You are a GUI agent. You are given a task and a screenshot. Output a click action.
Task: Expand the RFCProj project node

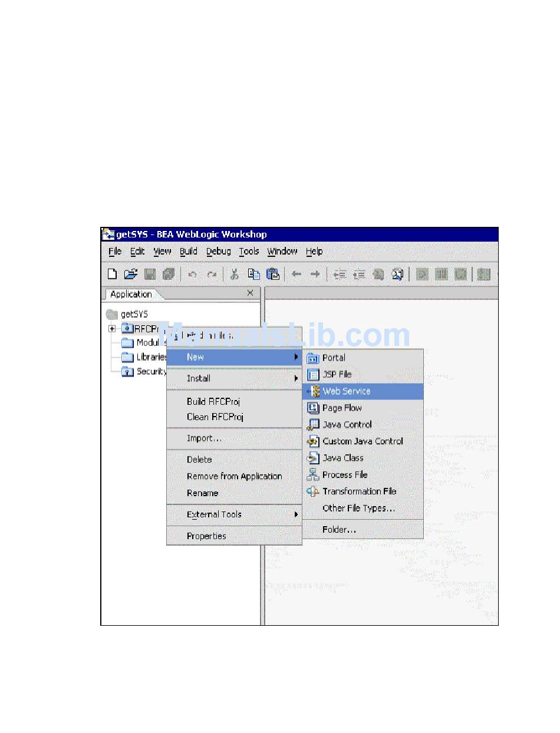tap(111, 329)
